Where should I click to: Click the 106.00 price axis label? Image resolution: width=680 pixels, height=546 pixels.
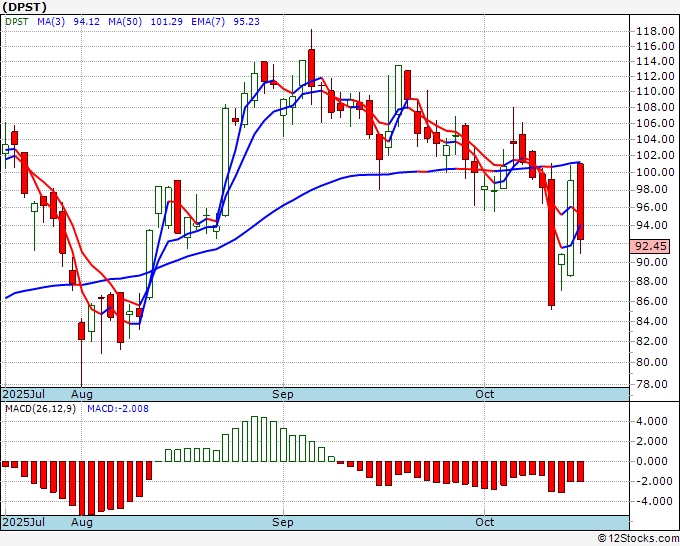pos(655,123)
